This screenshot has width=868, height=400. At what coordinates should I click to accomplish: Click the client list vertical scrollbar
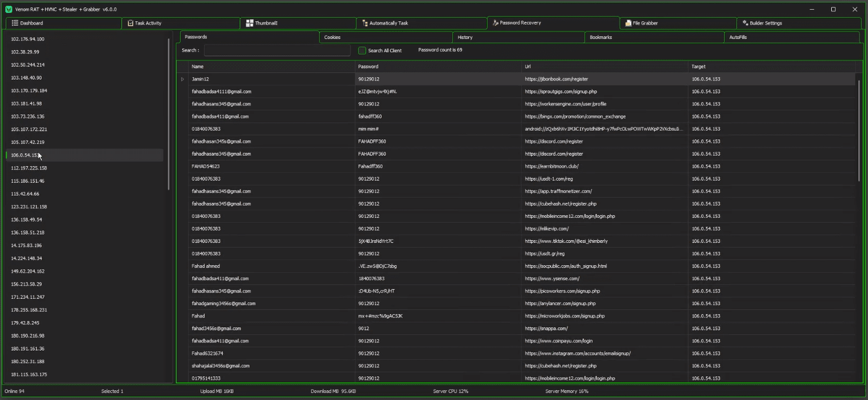point(169,114)
